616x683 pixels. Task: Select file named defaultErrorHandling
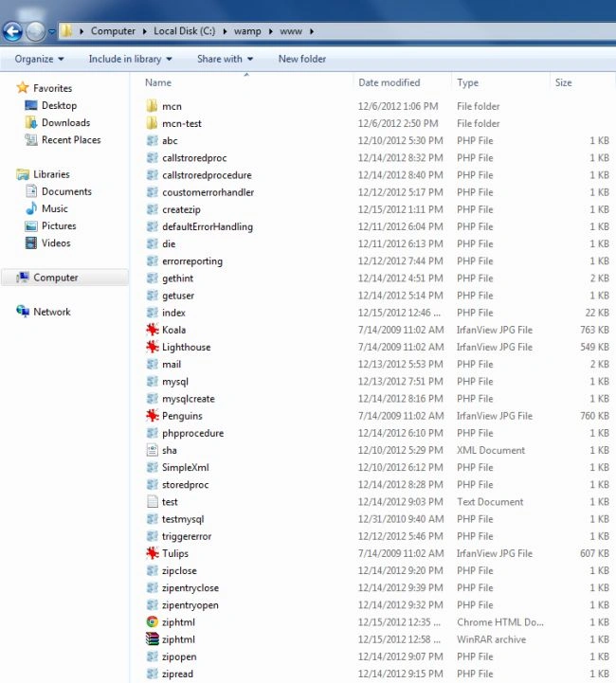click(x=208, y=226)
